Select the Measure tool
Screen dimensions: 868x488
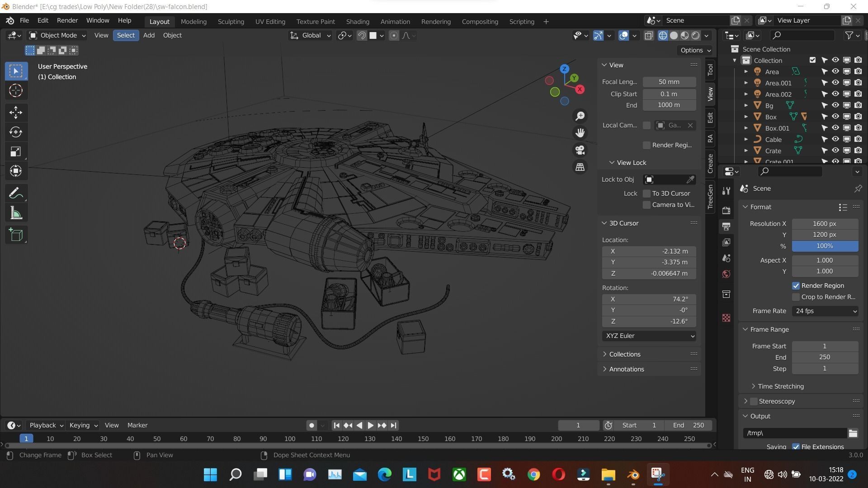(16, 213)
